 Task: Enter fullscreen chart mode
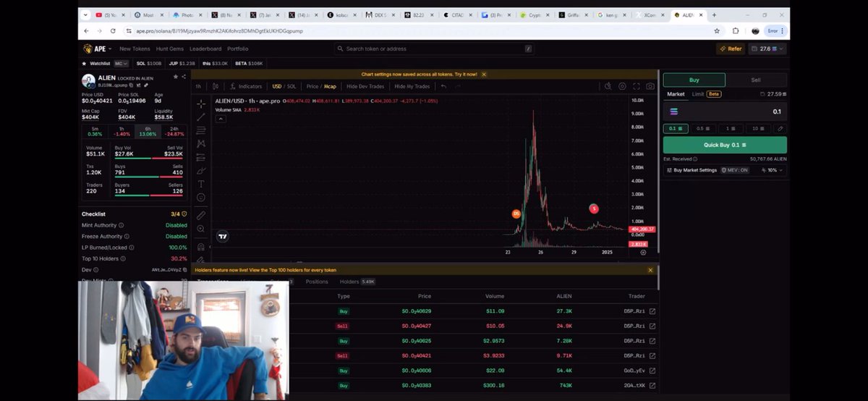click(x=636, y=86)
